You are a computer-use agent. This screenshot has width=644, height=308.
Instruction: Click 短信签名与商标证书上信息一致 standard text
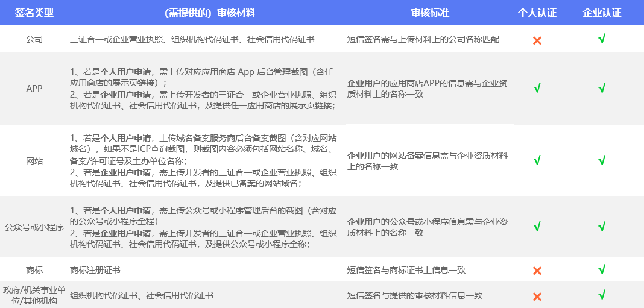406,270
